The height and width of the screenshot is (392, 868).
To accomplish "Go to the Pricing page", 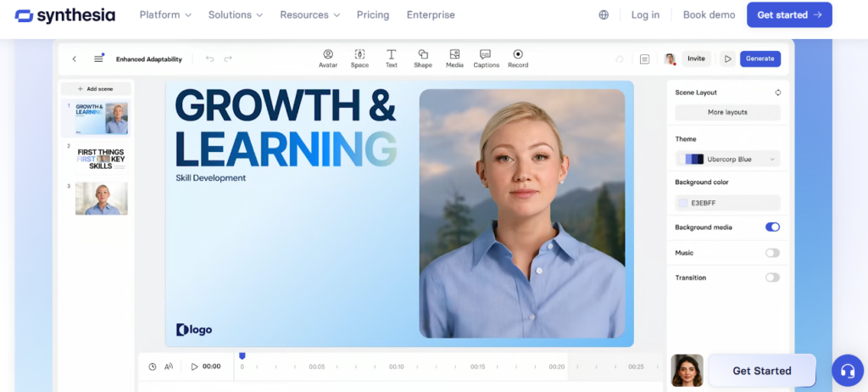I will 373,14.
